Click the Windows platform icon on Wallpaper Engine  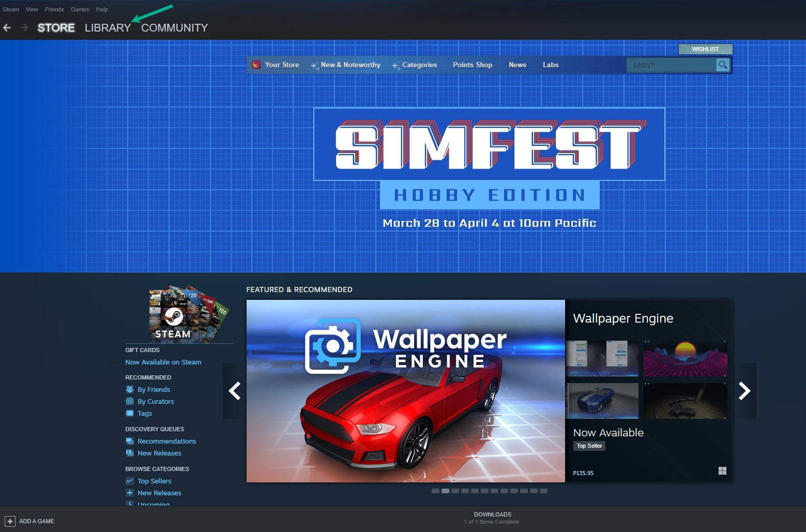(x=722, y=470)
